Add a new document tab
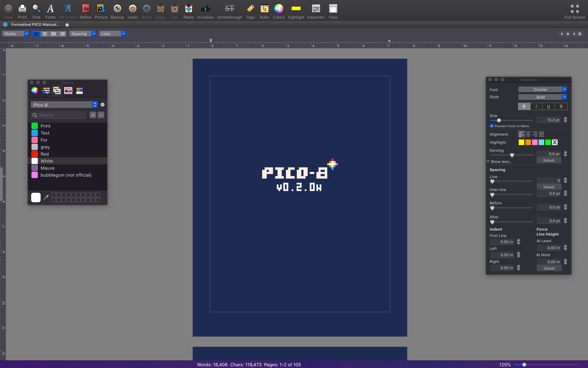 click(x=67, y=25)
